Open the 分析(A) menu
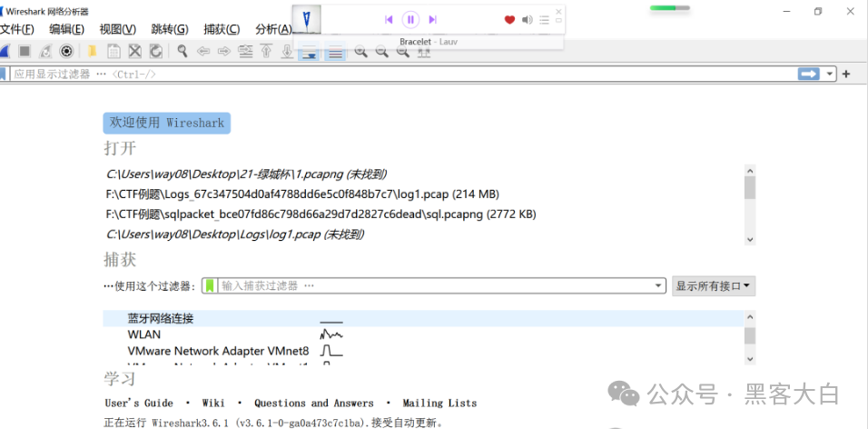This screenshot has width=868, height=429. pyautogui.click(x=273, y=29)
